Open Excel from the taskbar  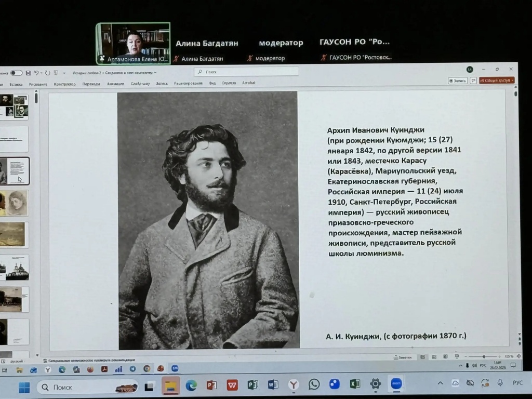coord(355,384)
